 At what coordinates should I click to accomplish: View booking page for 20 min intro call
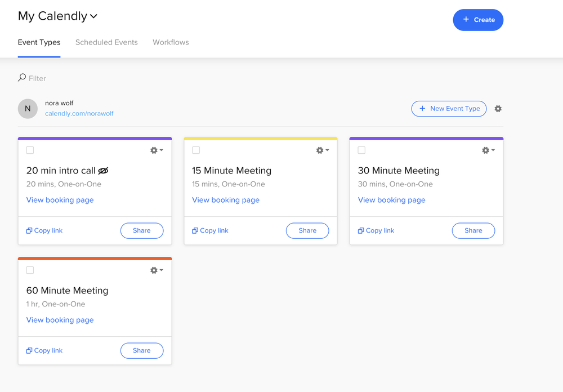60,200
